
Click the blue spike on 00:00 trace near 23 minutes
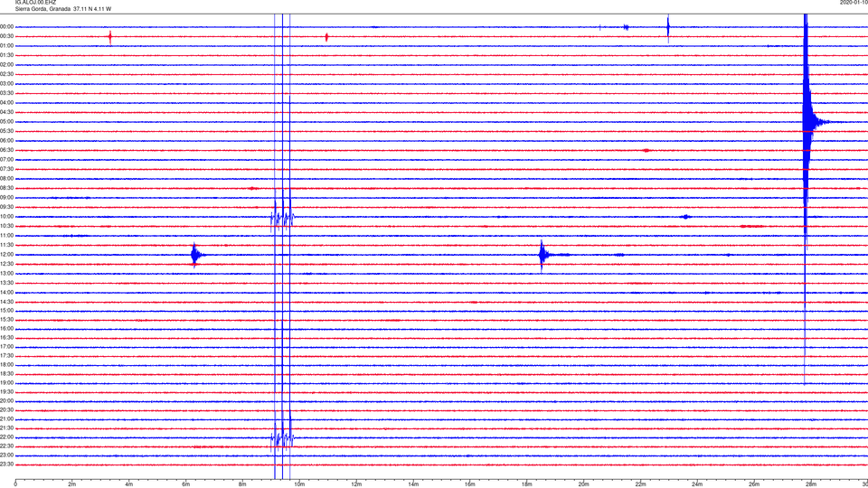click(x=668, y=27)
